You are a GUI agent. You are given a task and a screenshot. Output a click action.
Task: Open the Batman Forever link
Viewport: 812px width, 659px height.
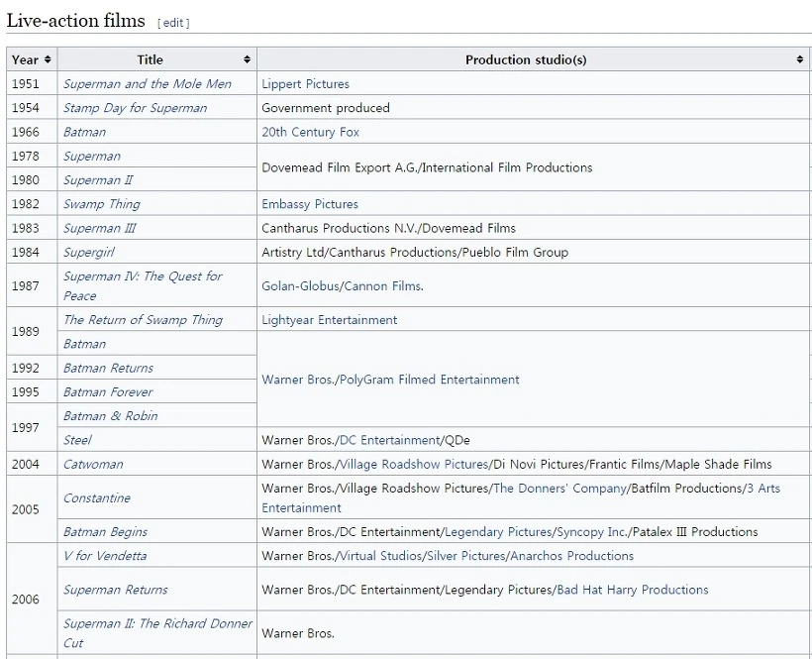[x=108, y=392]
